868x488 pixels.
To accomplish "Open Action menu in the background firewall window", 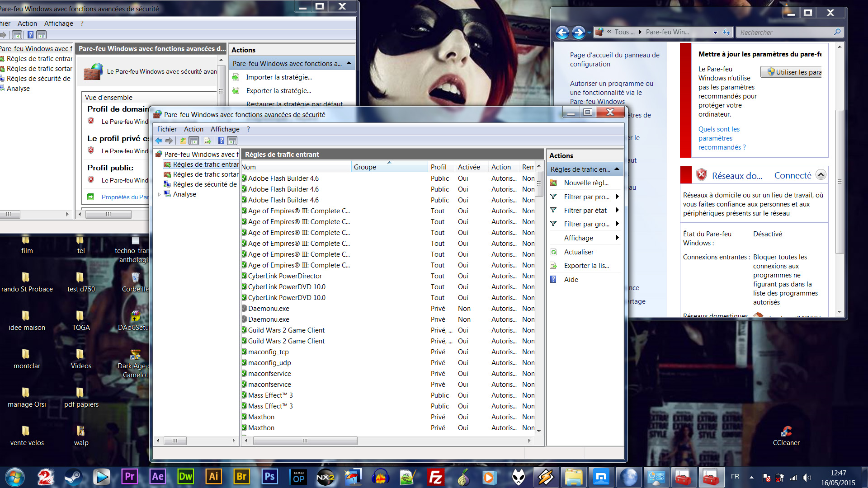I will tap(27, 23).
